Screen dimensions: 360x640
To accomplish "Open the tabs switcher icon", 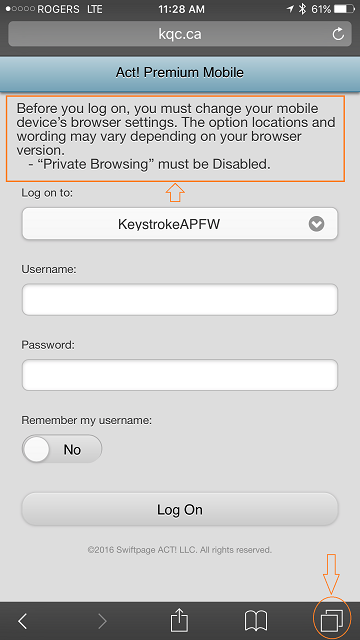I will pyautogui.click(x=332, y=620).
